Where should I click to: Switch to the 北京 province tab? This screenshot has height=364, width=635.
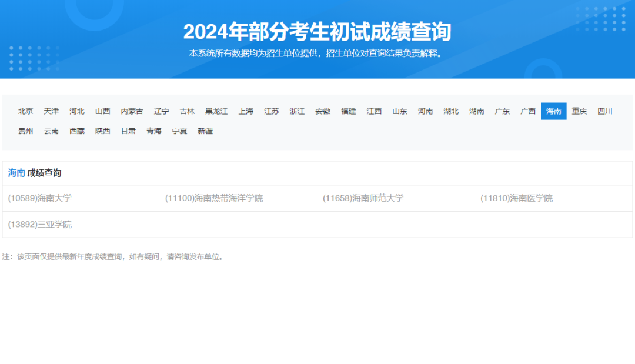(25, 111)
